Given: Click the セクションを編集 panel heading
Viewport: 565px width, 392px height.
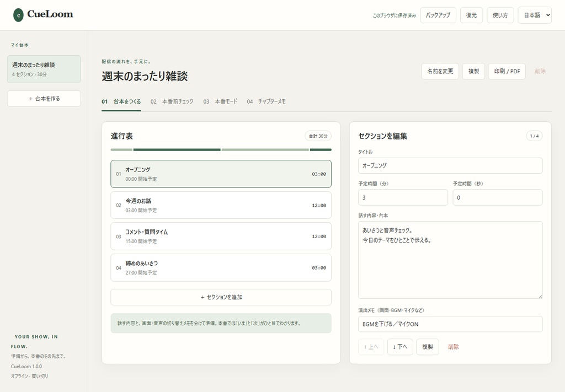Looking at the screenshot, I should [383, 136].
